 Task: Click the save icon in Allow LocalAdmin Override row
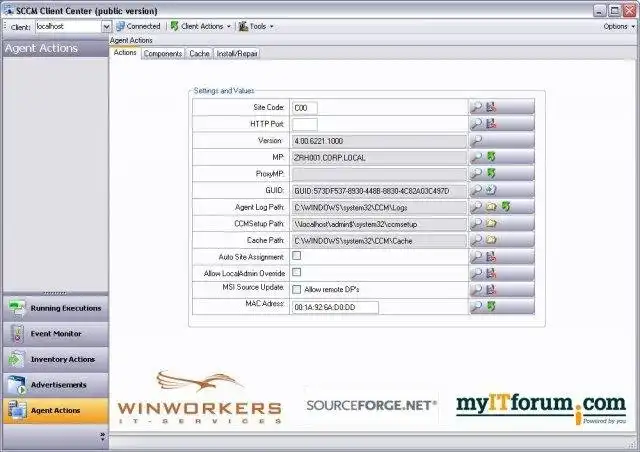coord(491,273)
